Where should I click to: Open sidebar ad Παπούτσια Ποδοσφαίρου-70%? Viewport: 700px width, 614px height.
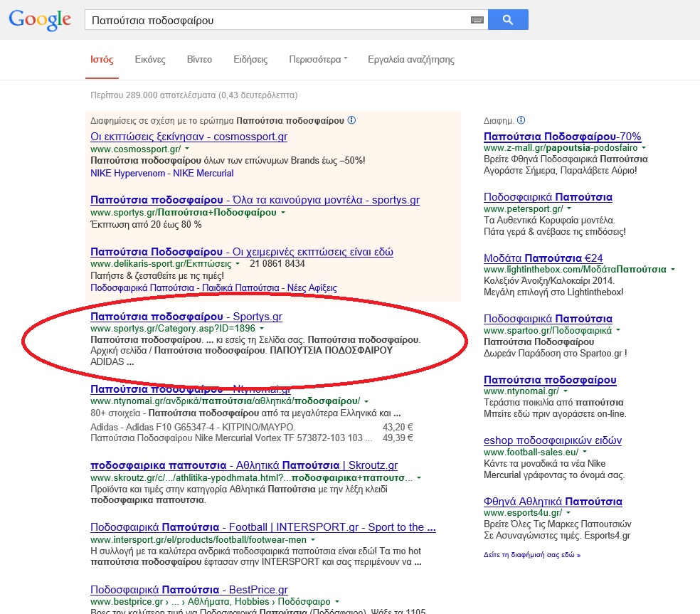click(x=563, y=137)
